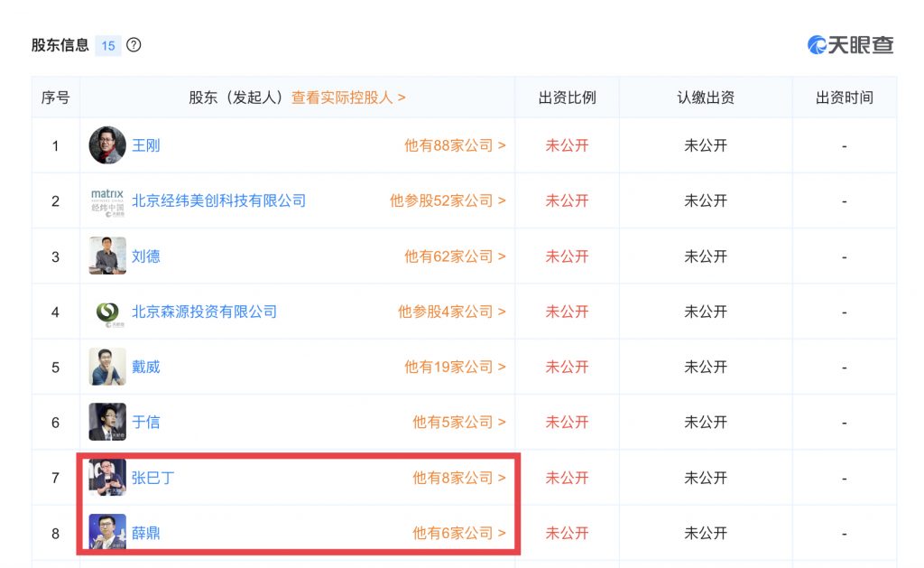Expand 他参股4家公司 for 北京森源投资
The height and width of the screenshot is (568, 924).
[451, 312]
